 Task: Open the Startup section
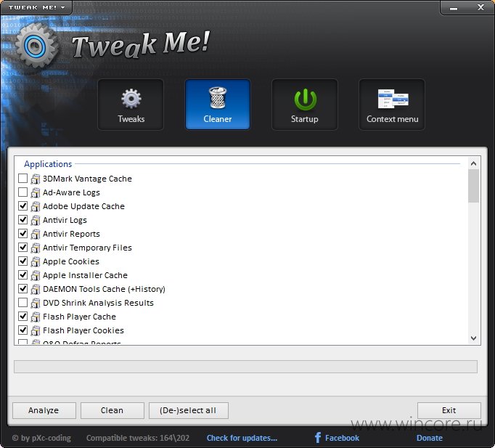tap(305, 105)
